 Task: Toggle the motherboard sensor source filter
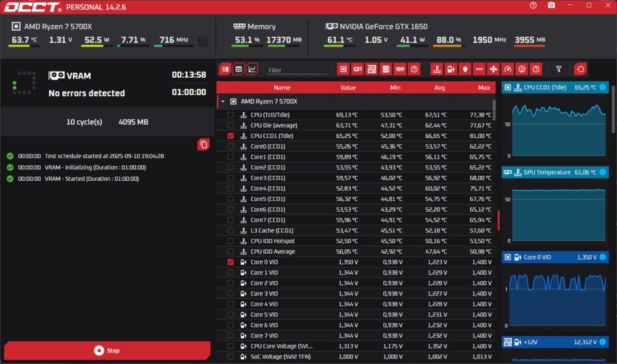[x=372, y=69]
